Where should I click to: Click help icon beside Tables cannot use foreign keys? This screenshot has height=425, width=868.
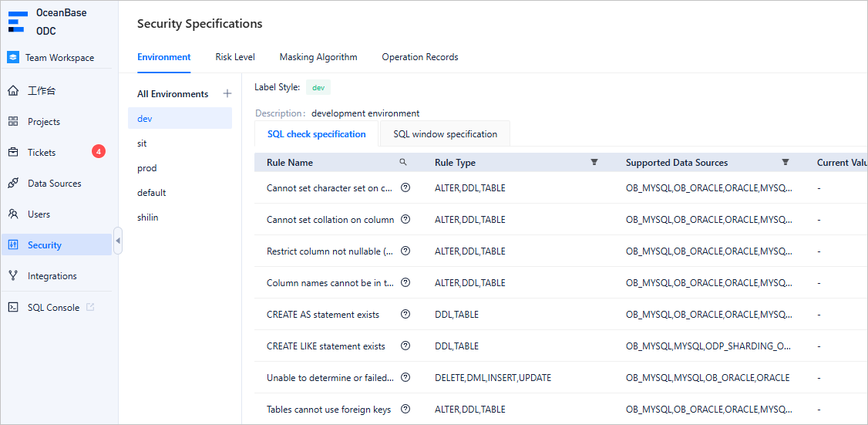point(405,410)
